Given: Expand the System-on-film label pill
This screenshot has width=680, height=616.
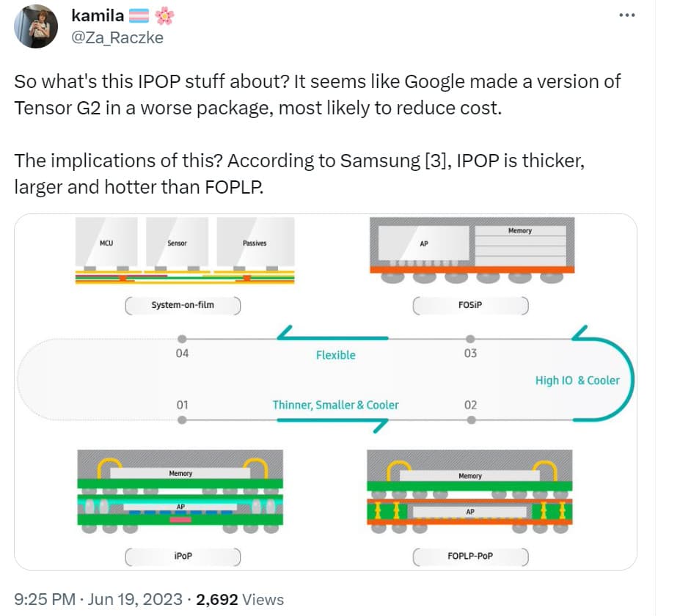Looking at the screenshot, I should tap(183, 306).
